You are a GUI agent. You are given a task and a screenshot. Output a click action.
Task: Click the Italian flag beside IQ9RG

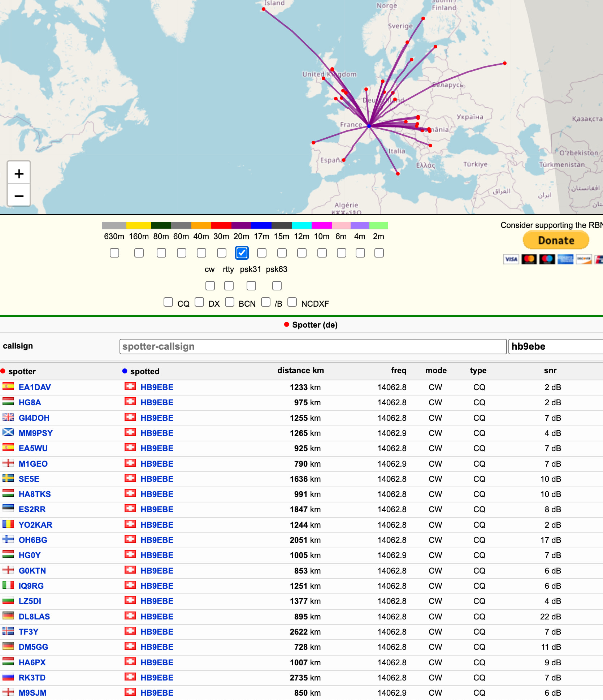pos(8,586)
